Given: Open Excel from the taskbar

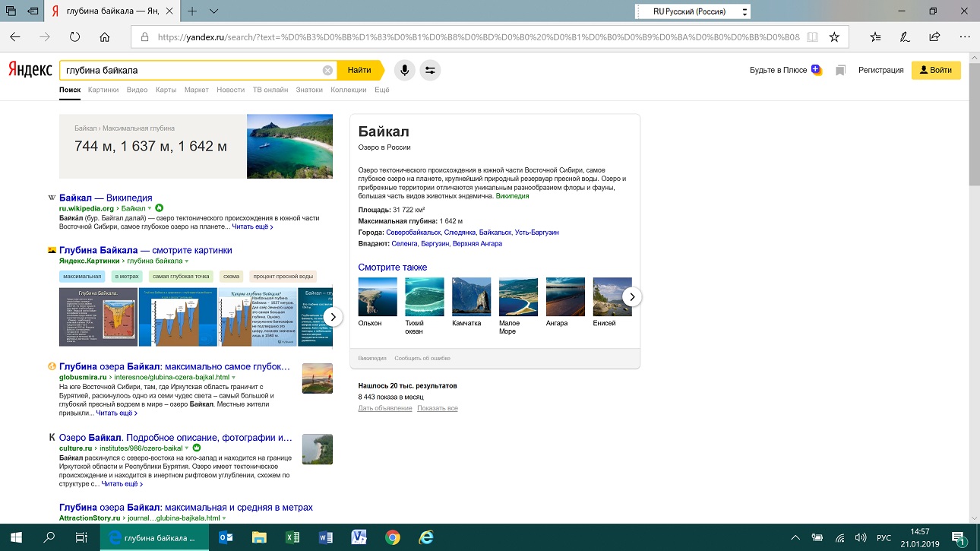Looking at the screenshot, I should [292, 537].
